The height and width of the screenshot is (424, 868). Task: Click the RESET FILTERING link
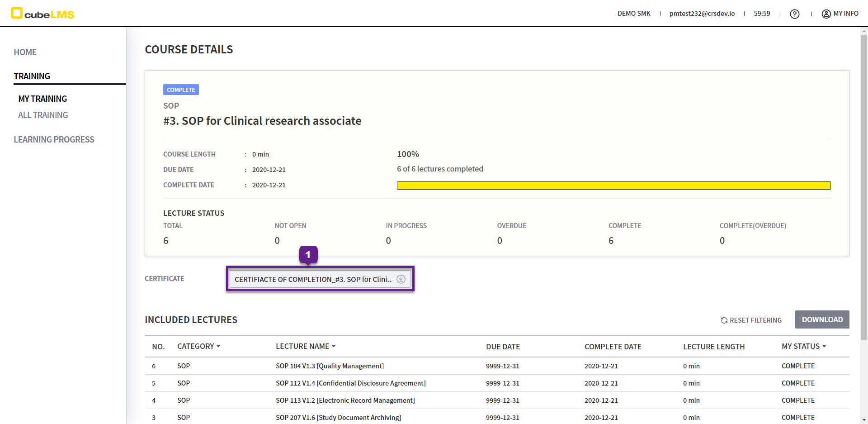(x=755, y=320)
